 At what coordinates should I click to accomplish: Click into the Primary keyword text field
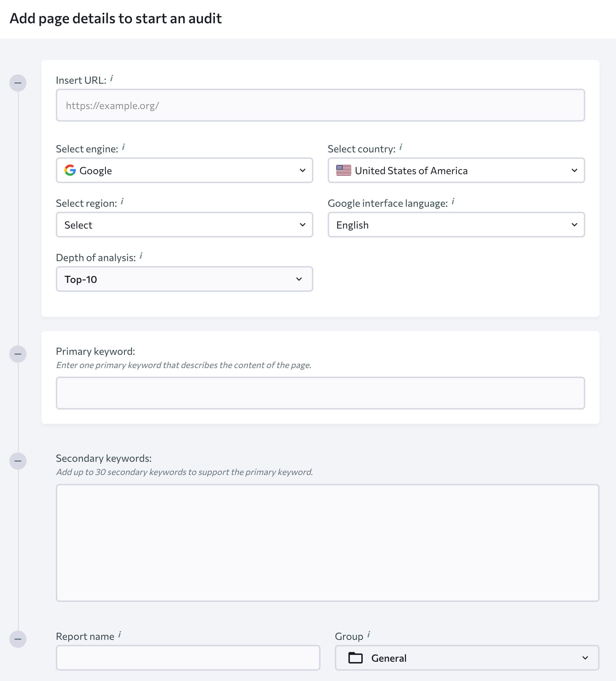pos(320,393)
